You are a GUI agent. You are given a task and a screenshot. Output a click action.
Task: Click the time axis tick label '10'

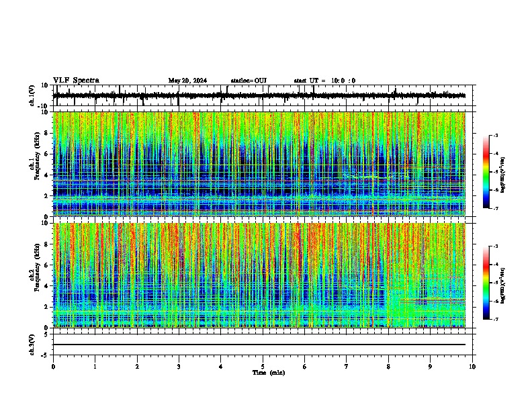coord(472,367)
